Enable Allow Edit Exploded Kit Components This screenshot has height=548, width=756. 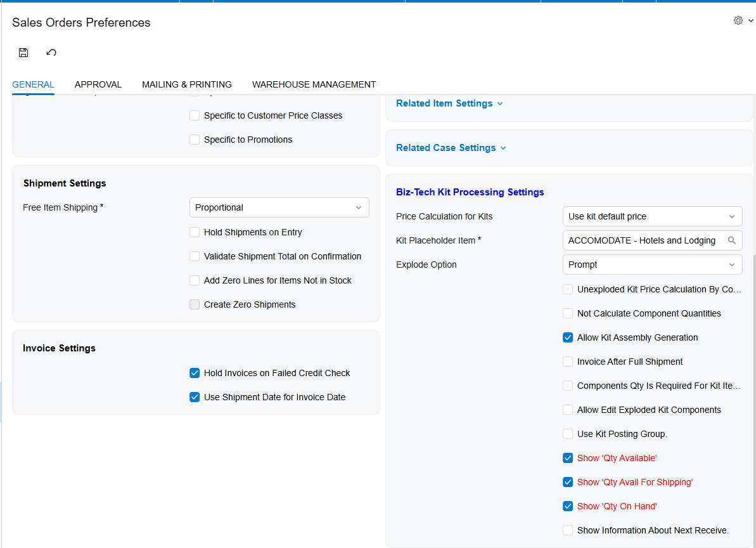pos(568,410)
